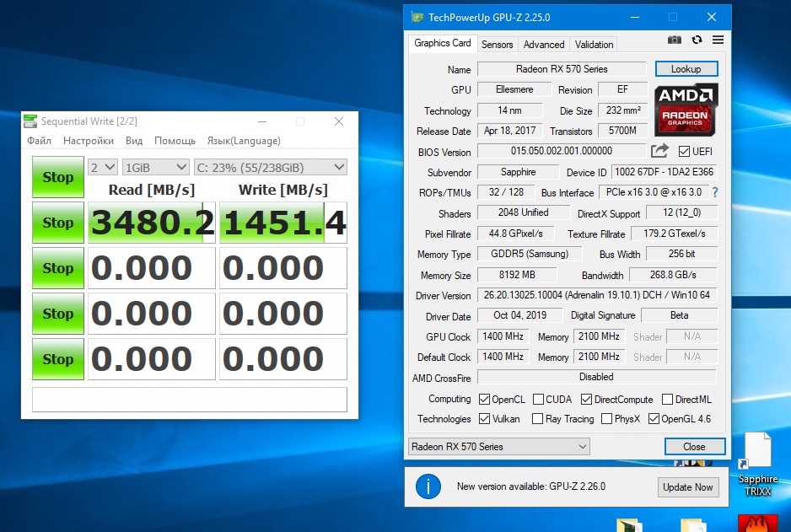Viewport: 791px width, 532px height.
Task: Click the Transistors value 5700M
Action: (622, 131)
